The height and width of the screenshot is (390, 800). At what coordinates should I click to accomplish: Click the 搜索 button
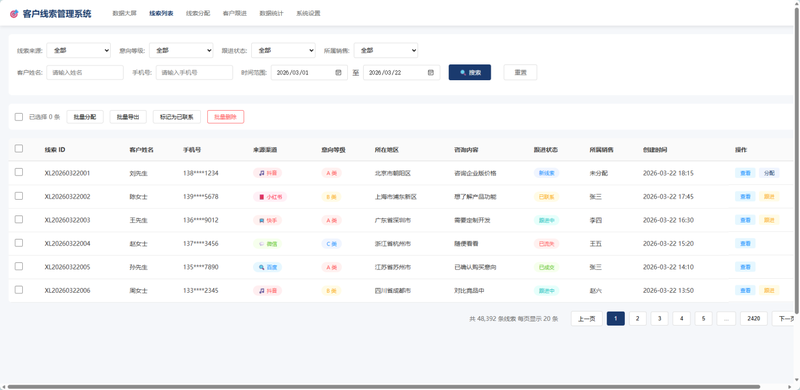470,72
